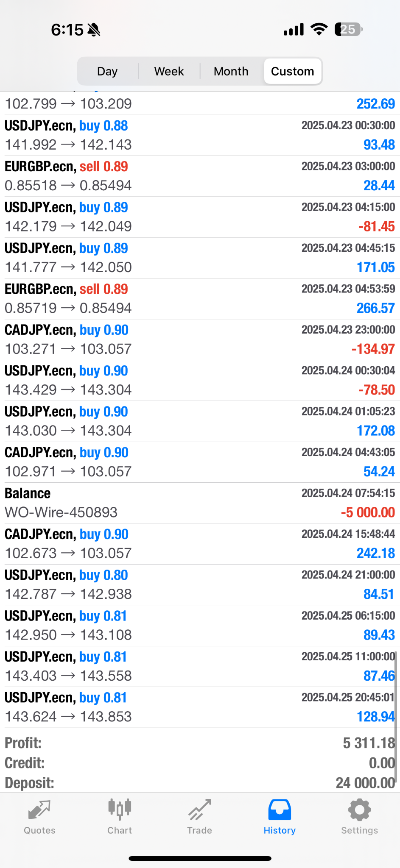400x868 pixels.
Task: Tap the battery indicator in status bar
Action: pos(348,29)
